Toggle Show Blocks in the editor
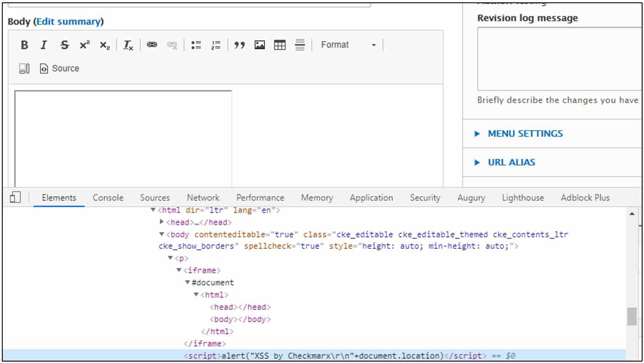 coord(24,68)
